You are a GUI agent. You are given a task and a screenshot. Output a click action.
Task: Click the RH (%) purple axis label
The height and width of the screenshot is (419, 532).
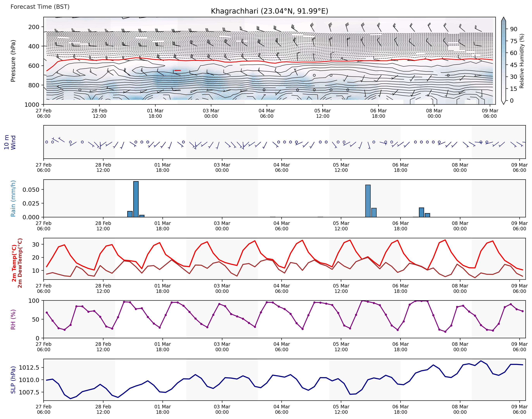click(13, 319)
